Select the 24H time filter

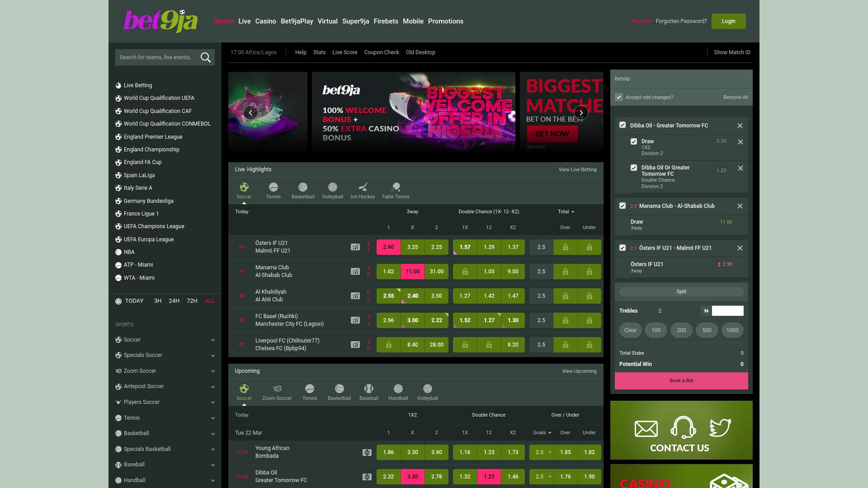pos(174,301)
